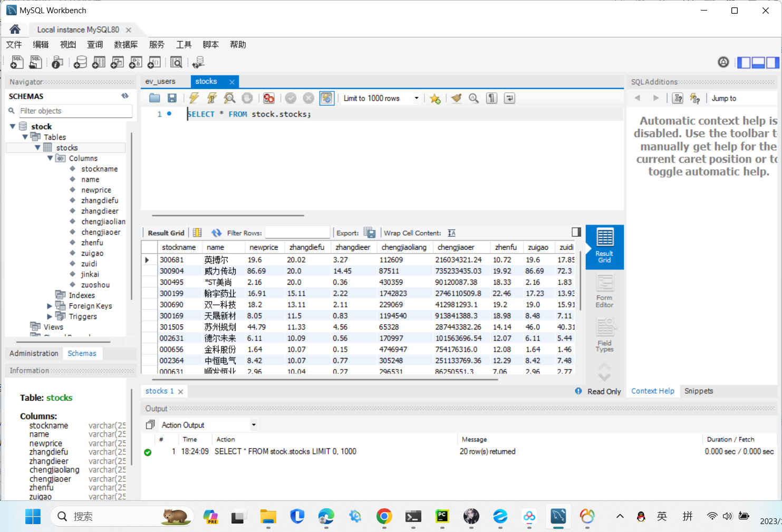Open the 数据库 menu
This screenshot has height=532, width=782.
click(125, 45)
